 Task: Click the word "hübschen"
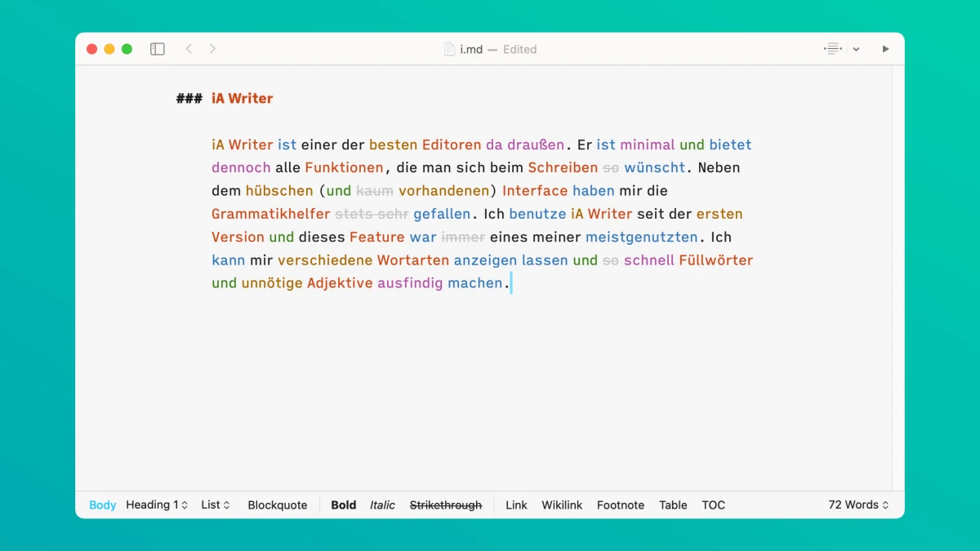point(279,191)
